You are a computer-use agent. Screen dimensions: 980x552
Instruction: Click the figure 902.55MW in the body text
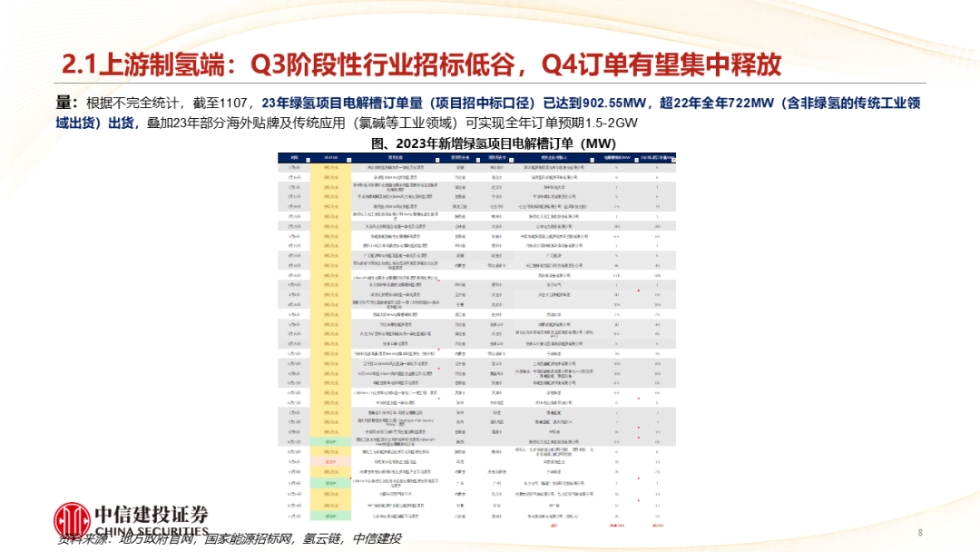click(x=613, y=103)
